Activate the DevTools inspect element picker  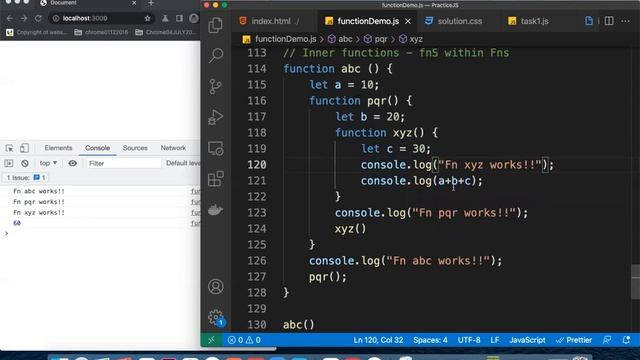(9, 148)
